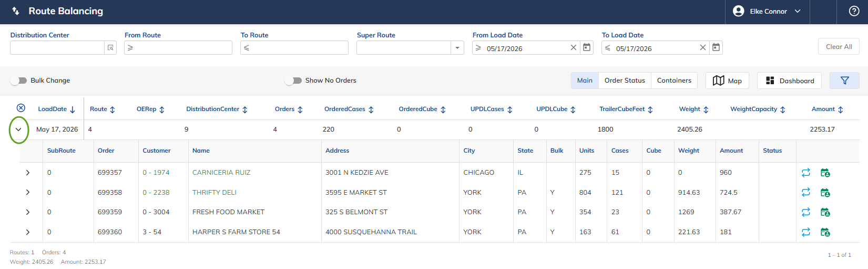
Task: Open the Super Route dropdown
Action: (x=457, y=48)
